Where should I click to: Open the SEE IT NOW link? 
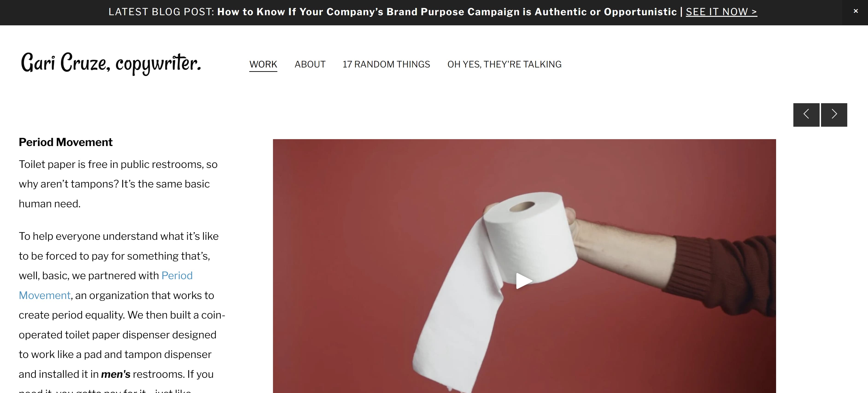coord(721,12)
